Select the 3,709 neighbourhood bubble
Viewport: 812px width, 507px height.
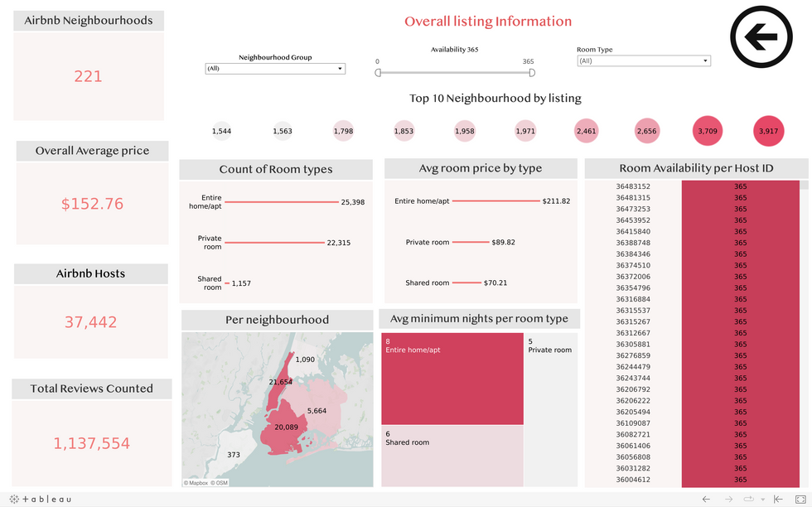[708, 131]
